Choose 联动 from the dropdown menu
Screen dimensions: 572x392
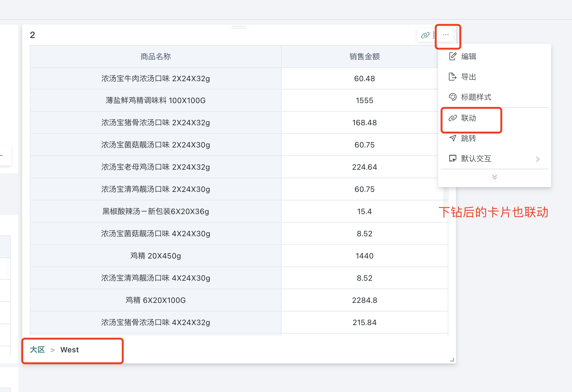point(494,118)
